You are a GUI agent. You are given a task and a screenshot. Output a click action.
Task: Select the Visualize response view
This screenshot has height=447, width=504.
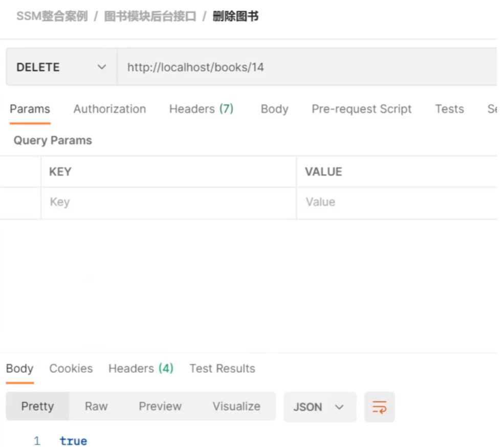click(x=236, y=406)
